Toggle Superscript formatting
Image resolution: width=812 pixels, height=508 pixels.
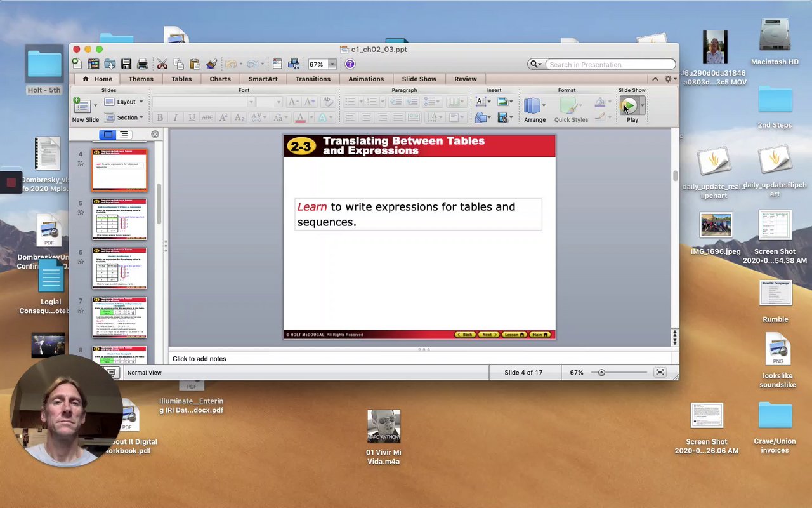click(x=223, y=117)
